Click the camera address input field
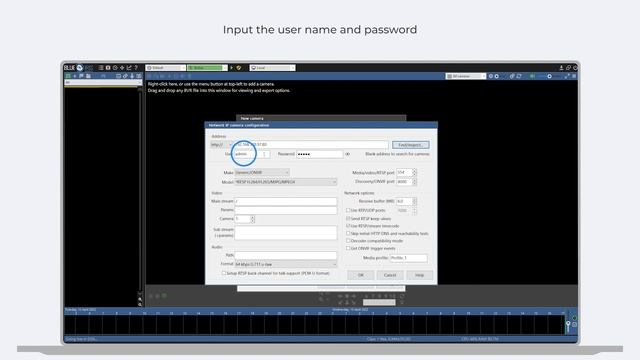Screen dimensions: 640x360 pos(310,144)
